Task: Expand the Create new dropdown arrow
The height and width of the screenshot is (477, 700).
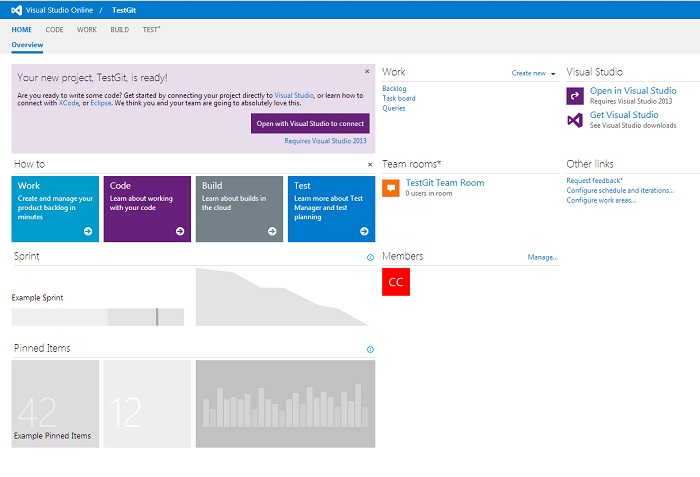Action: tap(553, 74)
